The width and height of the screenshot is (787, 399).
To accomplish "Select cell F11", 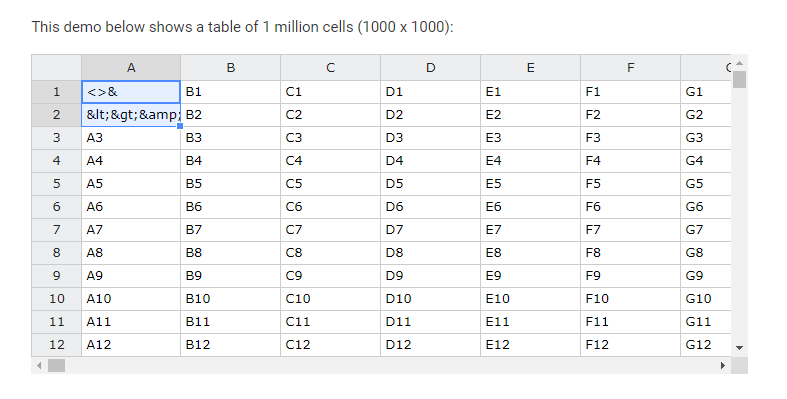I will click(x=630, y=322).
